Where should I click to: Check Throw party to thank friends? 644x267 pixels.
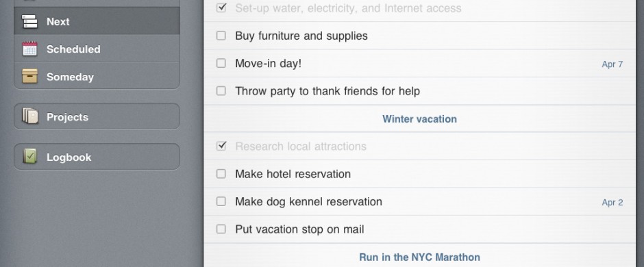tap(221, 90)
